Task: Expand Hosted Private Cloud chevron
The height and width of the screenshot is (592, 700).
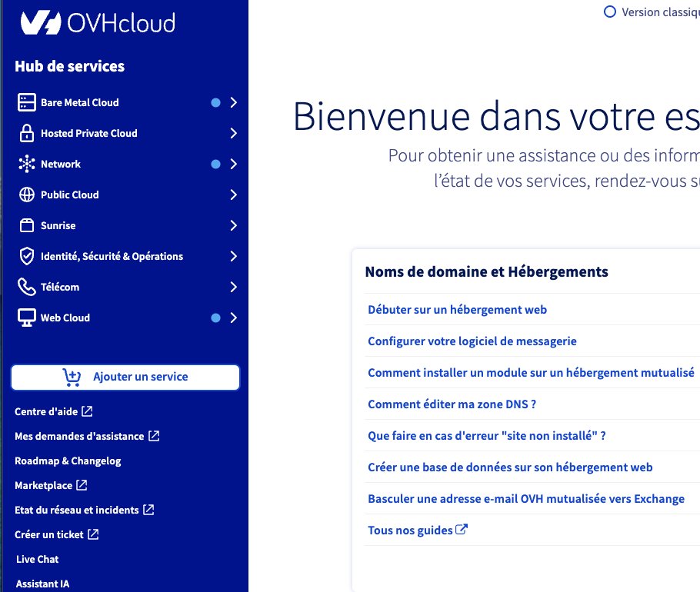Action: (x=234, y=133)
